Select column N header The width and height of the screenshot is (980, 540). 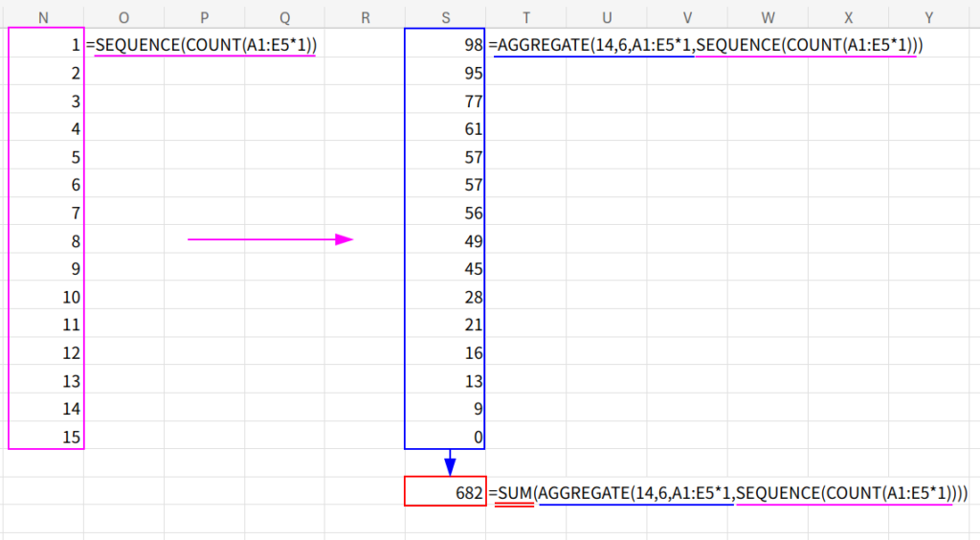[46, 16]
